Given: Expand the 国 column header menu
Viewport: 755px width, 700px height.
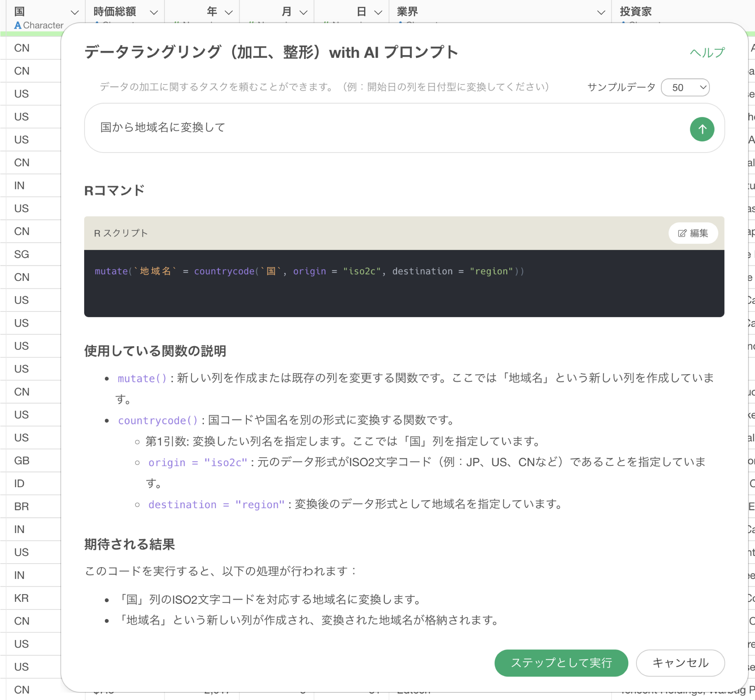Looking at the screenshot, I should coord(75,13).
